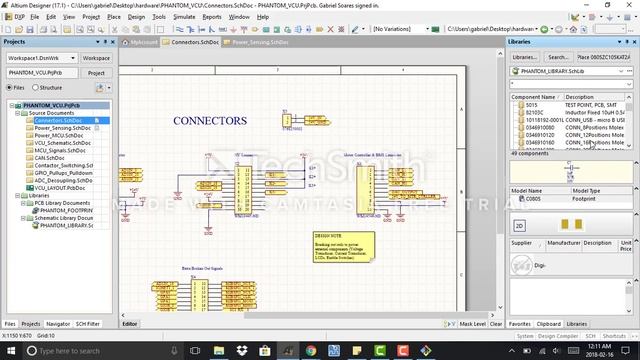
Task: Collapse the Source Documents folder
Action: click(x=18, y=113)
